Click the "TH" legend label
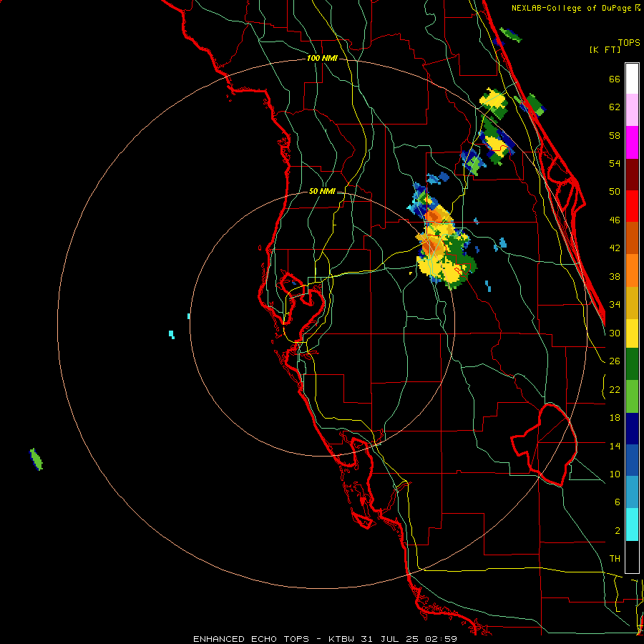The height and width of the screenshot is (644, 644). click(x=615, y=559)
